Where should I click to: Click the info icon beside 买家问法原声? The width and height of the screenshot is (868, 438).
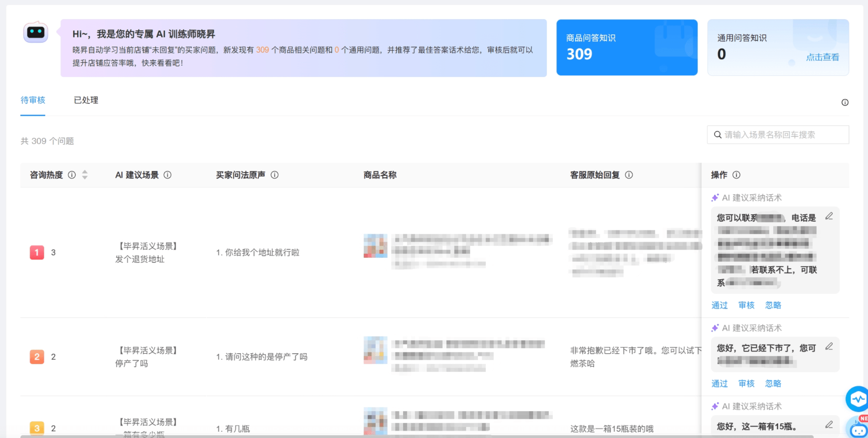274,175
